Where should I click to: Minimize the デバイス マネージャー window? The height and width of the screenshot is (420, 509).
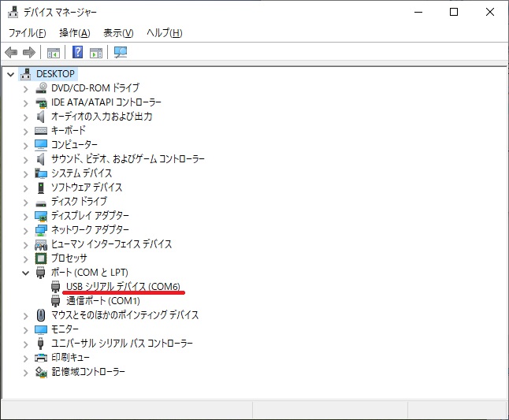tap(418, 13)
